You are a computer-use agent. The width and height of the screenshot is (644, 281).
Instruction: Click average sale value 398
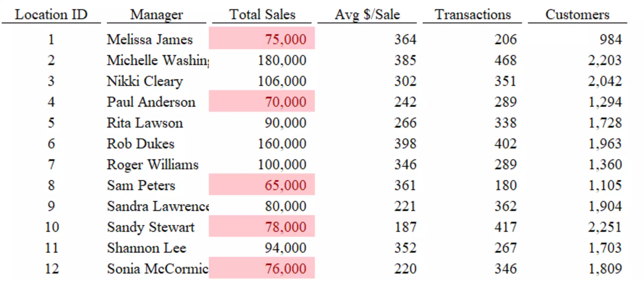[x=405, y=144]
